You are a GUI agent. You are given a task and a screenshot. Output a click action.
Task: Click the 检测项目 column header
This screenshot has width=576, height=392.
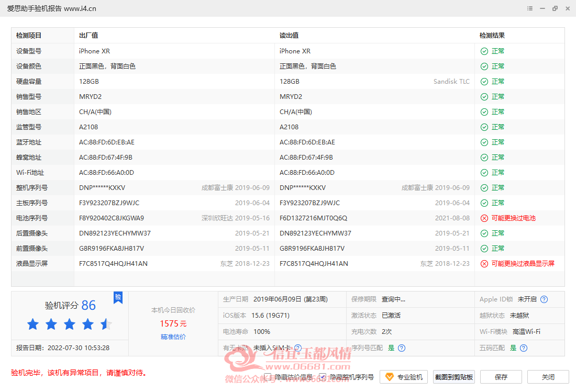(29, 36)
